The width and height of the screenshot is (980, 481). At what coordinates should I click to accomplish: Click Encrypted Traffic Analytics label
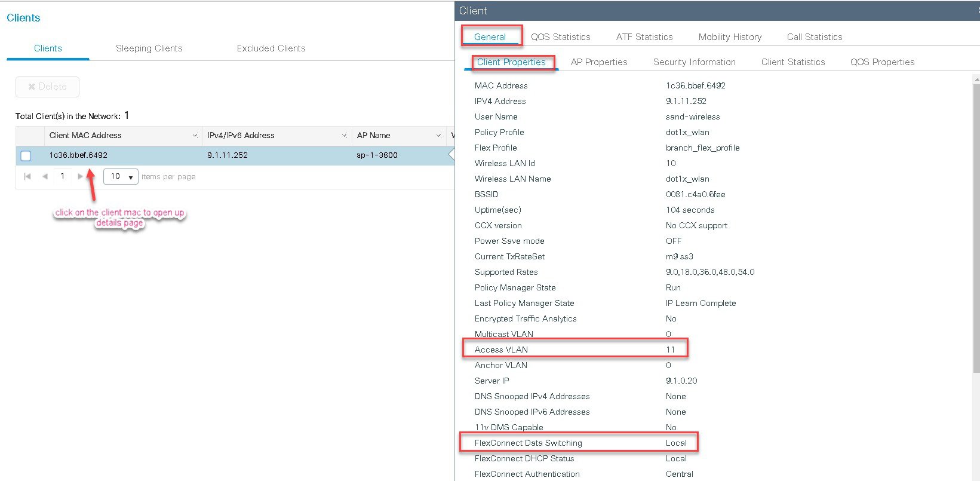tap(526, 319)
